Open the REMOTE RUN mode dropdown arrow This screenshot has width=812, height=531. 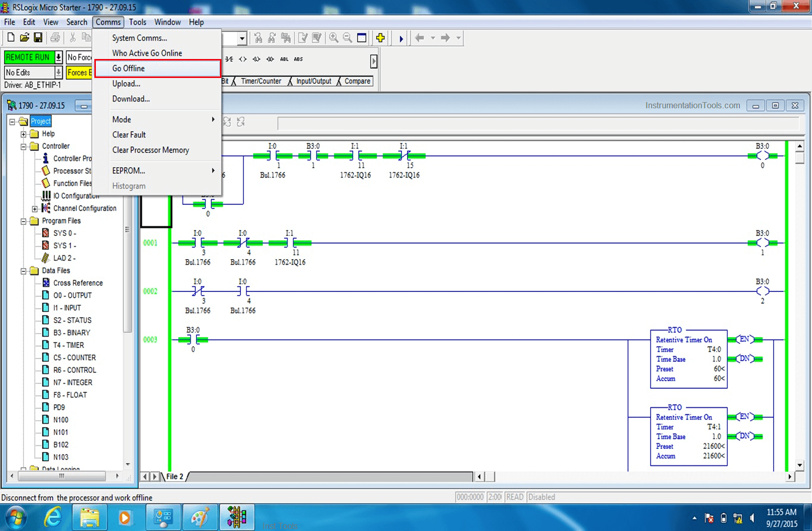pos(58,57)
